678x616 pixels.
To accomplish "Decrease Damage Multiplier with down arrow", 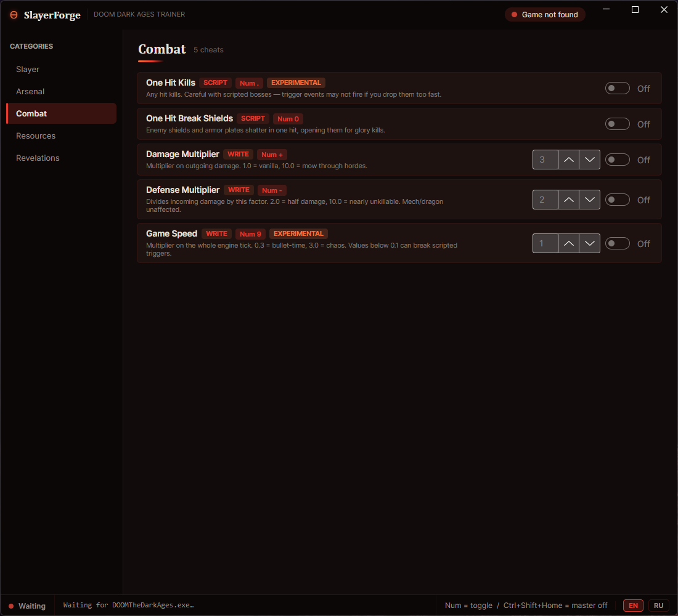I will pos(589,160).
